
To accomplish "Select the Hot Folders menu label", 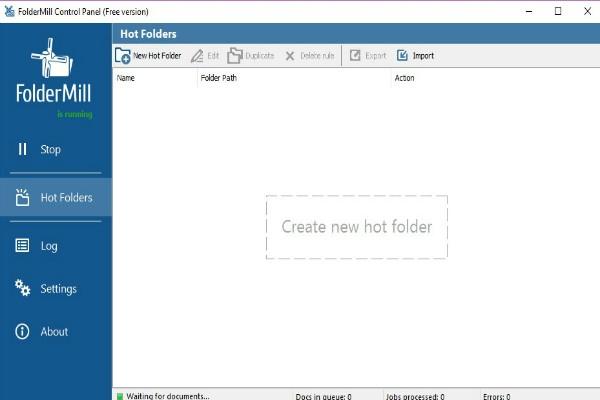I will [x=67, y=198].
